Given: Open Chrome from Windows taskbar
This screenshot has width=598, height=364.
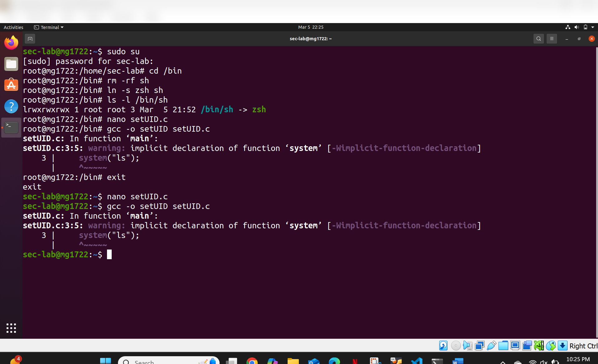Looking at the screenshot, I should click(x=252, y=361).
